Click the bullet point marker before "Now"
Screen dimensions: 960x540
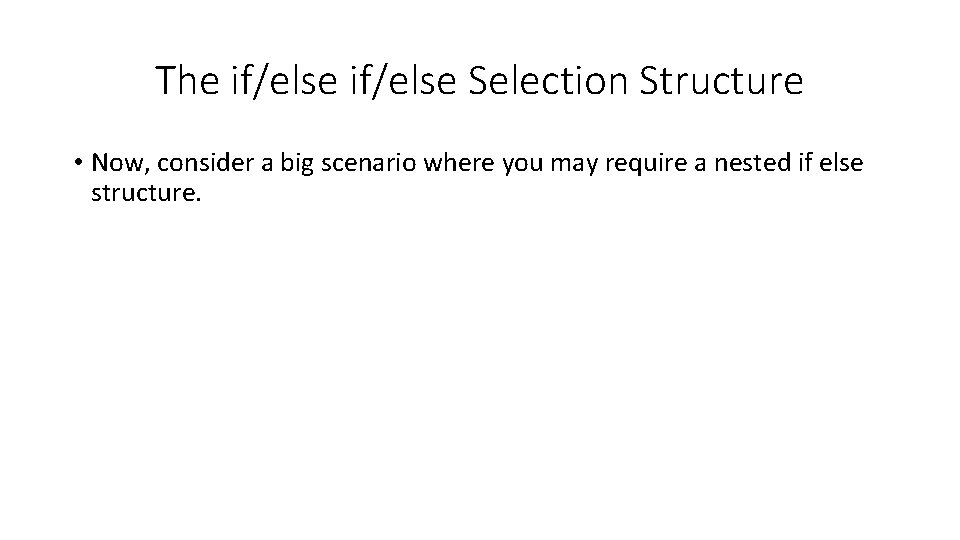coord(76,162)
